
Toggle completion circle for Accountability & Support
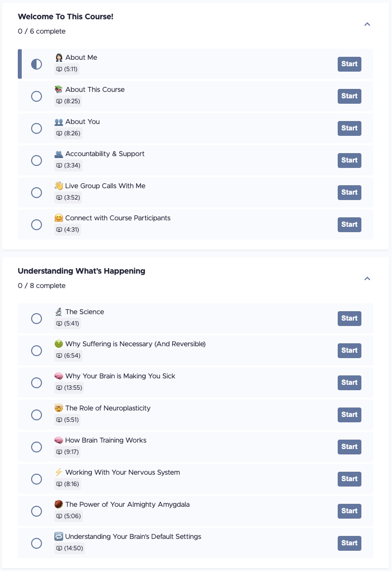point(37,161)
